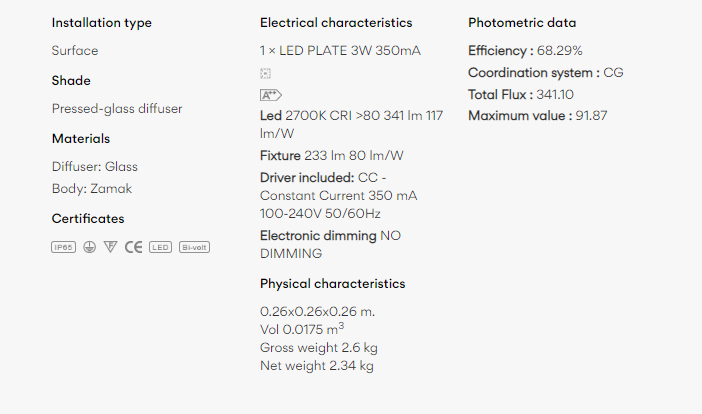This screenshot has height=414, width=702.
Task: Click the Pressed-glass diffuser text
Action: [x=117, y=109]
